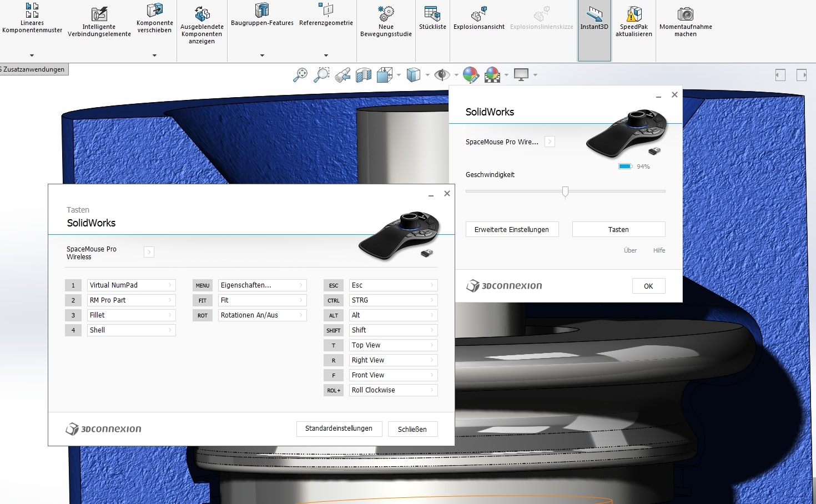Expand the View Settings dropdown arrow

(535, 75)
